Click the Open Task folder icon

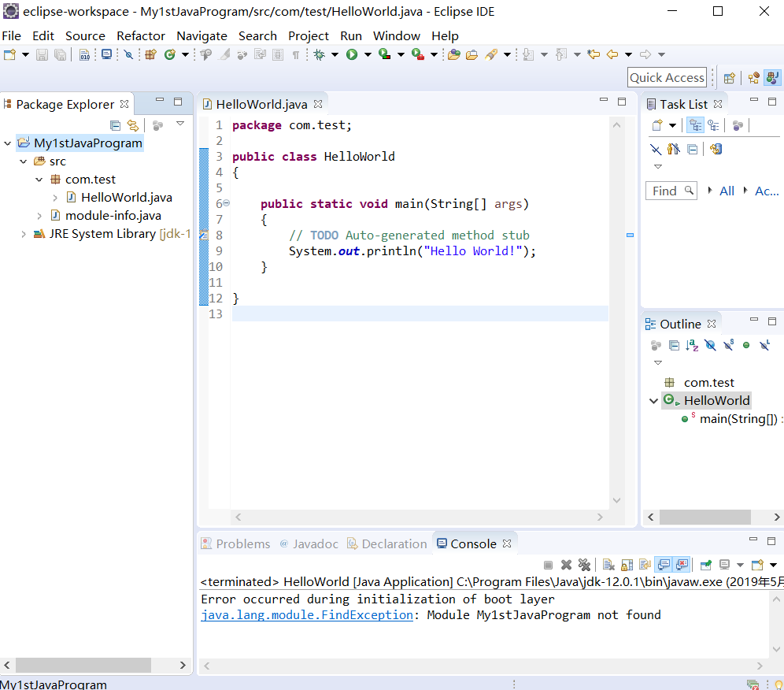tap(472, 54)
